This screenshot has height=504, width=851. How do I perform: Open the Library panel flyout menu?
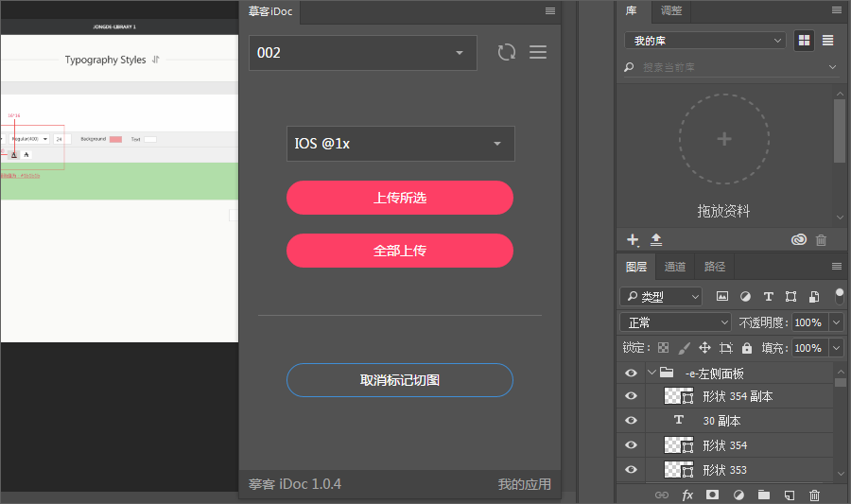[x=837, y=10]
